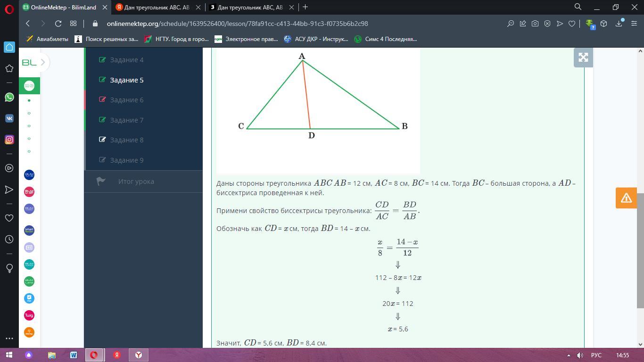Click the volume speaker tray icon
The width and height of the screenshot is (644, 362).
pyautogui.click(x=580, y=355)
